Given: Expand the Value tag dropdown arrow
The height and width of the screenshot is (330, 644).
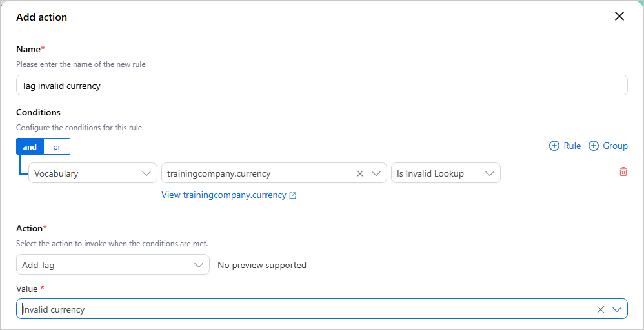Looking at the screenshot, I should point(617,309).
